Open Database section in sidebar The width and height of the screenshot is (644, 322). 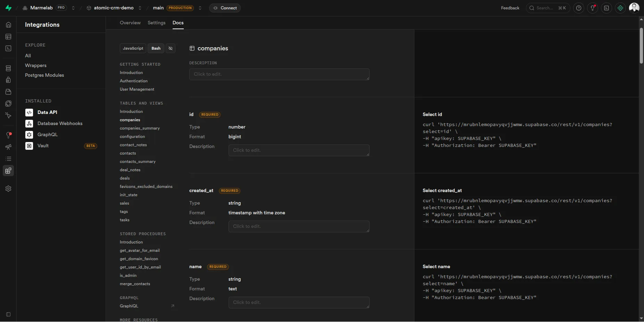pos(8,68)
